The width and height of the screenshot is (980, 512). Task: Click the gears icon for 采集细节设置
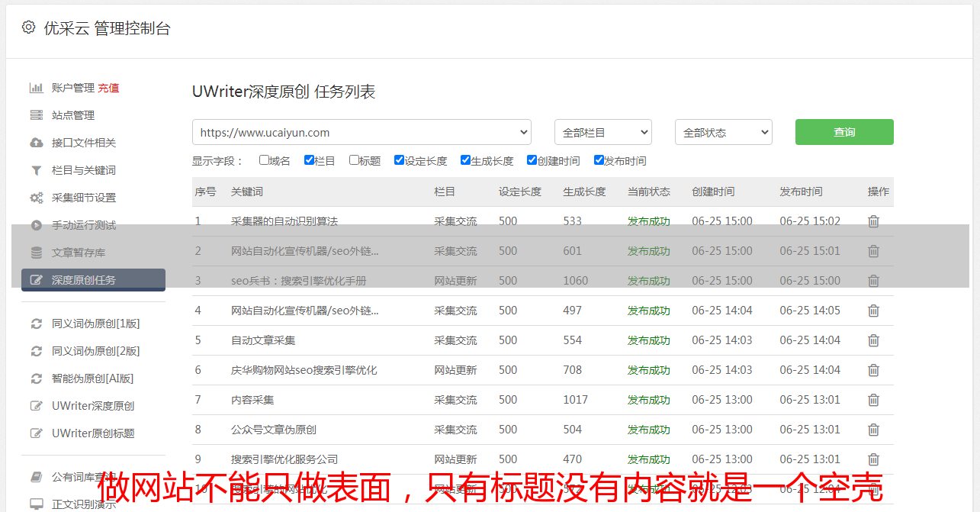pos(36,198)
